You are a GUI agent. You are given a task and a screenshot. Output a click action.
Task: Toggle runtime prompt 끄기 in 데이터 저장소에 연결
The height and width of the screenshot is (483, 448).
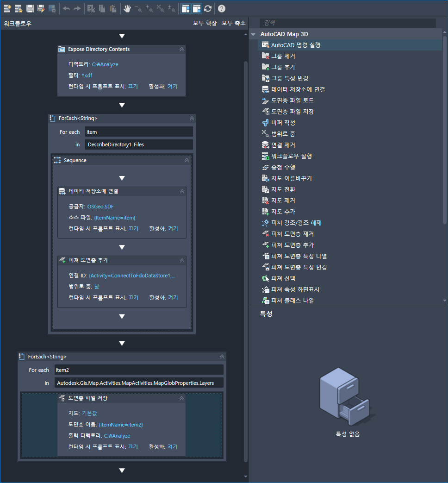pos(133,229)
